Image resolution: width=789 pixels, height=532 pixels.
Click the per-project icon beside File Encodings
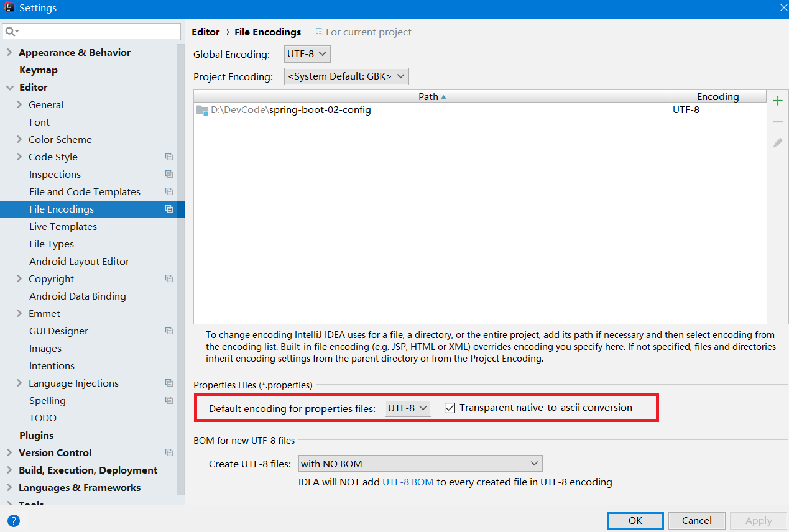click(169, 209)
